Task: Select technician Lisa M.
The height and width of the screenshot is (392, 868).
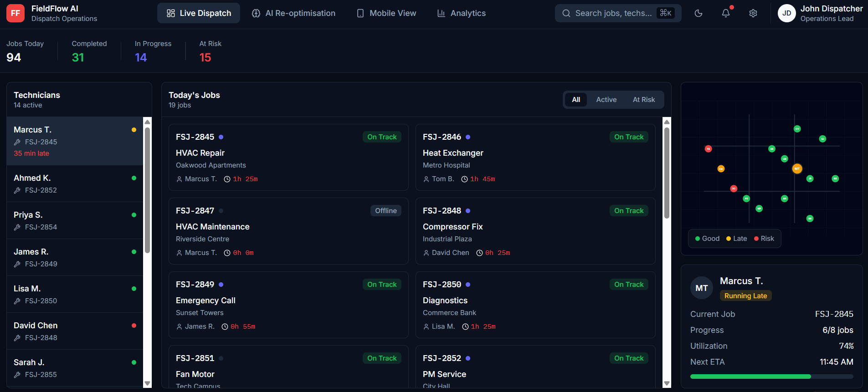Action: tap(75, 294)
